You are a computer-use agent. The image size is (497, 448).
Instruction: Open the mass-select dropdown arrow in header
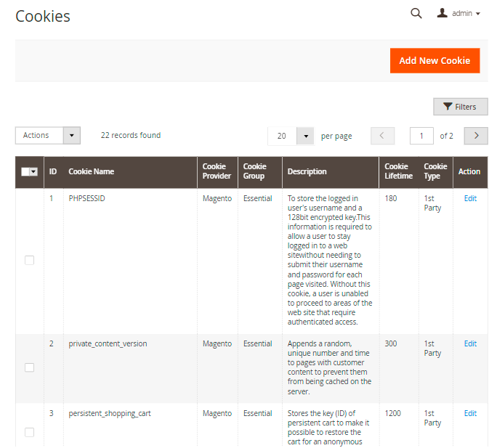(x=33, y=172)
